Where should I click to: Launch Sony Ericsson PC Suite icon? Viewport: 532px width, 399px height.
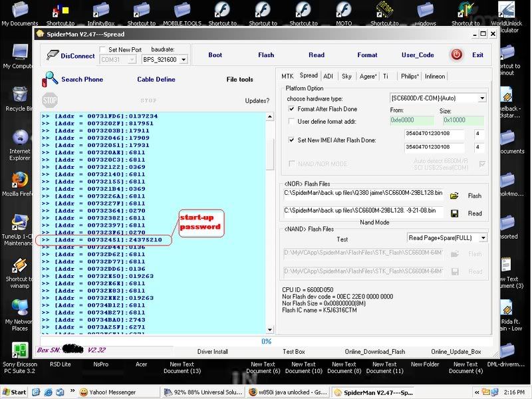coord(20,358)
